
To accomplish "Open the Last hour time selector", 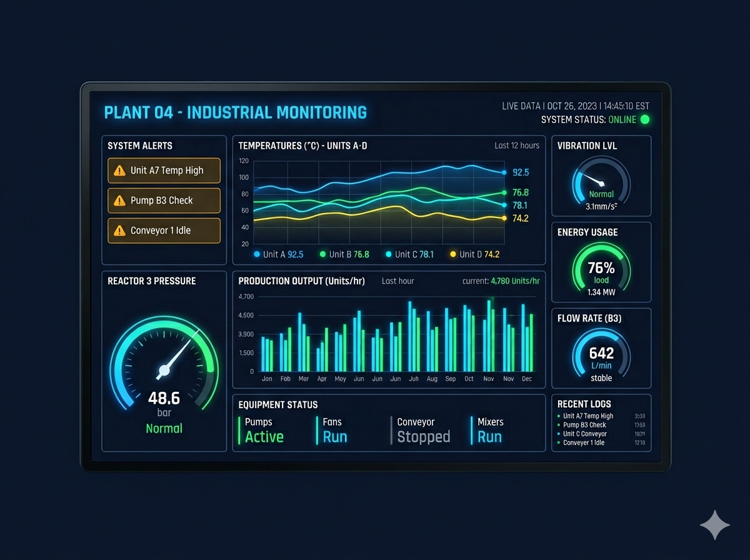I will (x=398, y=281).
